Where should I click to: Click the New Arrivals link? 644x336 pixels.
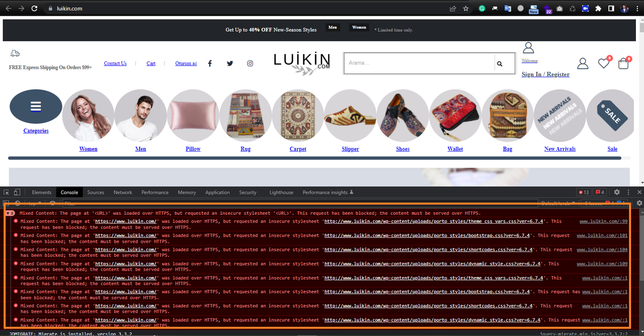(560, 149)
